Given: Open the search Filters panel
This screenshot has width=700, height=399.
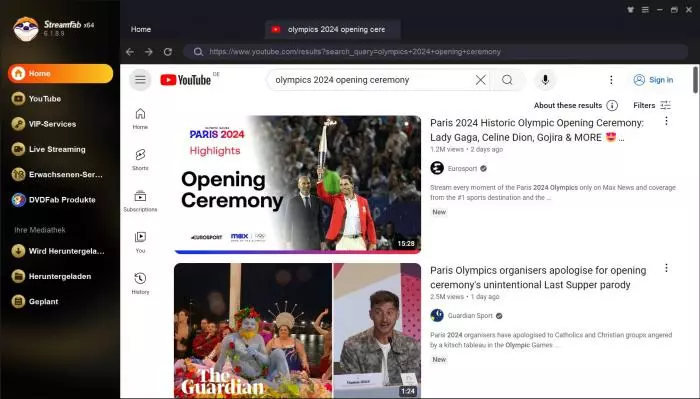Looking at the screenshot, I should click(652, 105).
